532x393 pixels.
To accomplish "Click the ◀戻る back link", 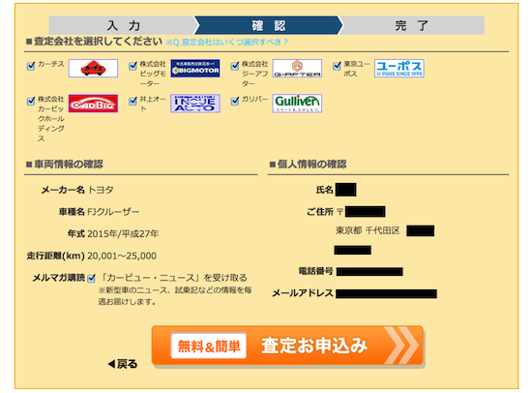I will tap(123, 364).
